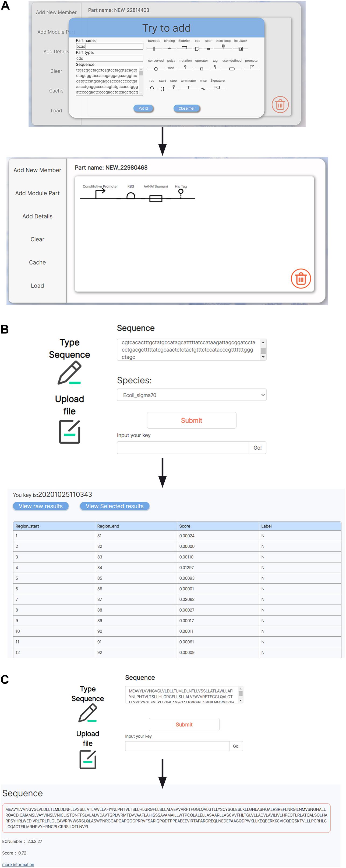Viewport: 346px width, 868px height.
Task: Open View Selected results
Action: [114, 506]
